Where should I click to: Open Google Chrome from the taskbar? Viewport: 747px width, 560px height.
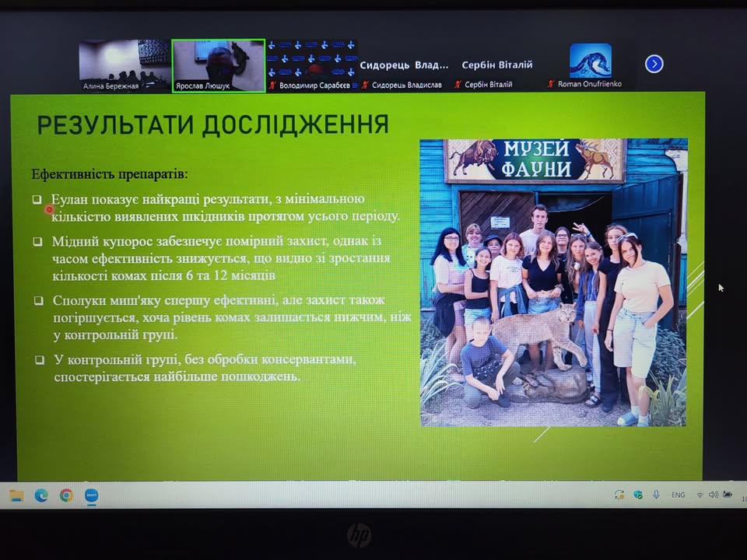point(66,495)
